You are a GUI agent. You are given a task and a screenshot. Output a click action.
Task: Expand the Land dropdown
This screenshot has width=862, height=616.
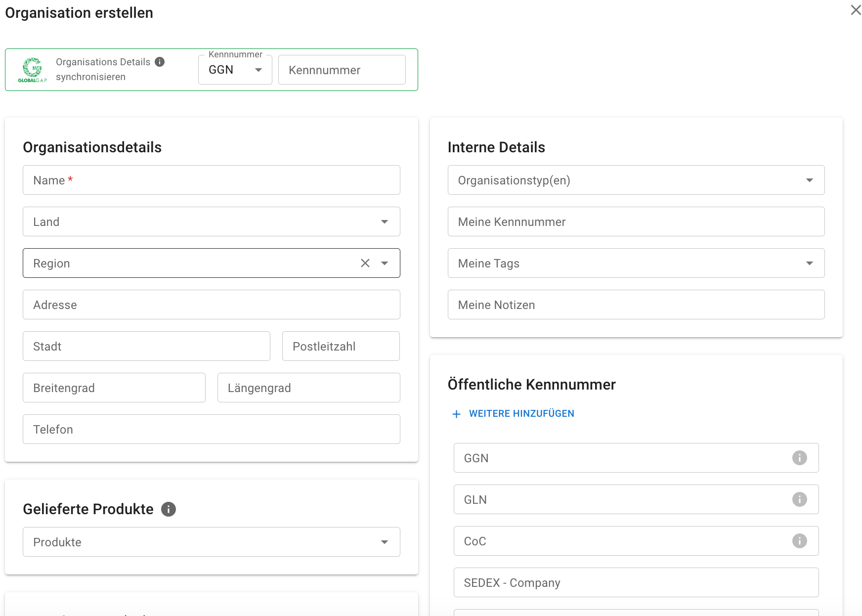coord(212,221)
